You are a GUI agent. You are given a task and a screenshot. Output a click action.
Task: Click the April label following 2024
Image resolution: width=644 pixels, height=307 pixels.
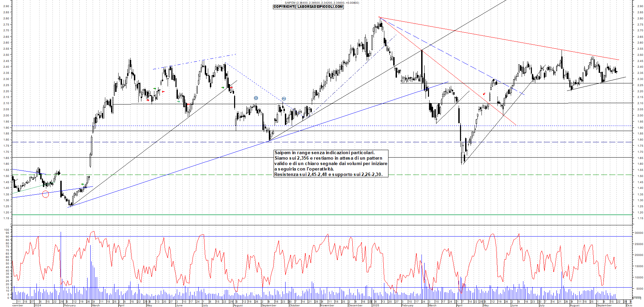point(121,305)
